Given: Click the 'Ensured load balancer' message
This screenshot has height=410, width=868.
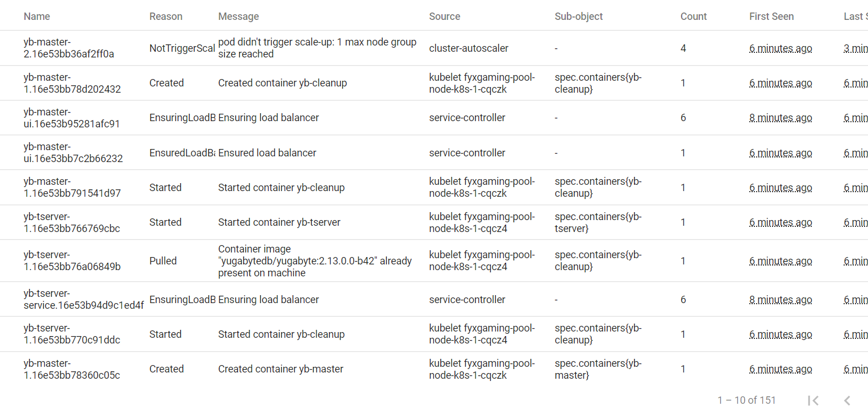Looking at the screenshot, I should (x=267, y=153).
